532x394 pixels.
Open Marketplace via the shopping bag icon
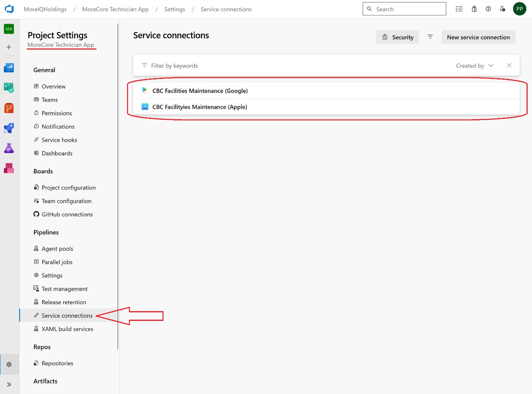coord(474,9)
